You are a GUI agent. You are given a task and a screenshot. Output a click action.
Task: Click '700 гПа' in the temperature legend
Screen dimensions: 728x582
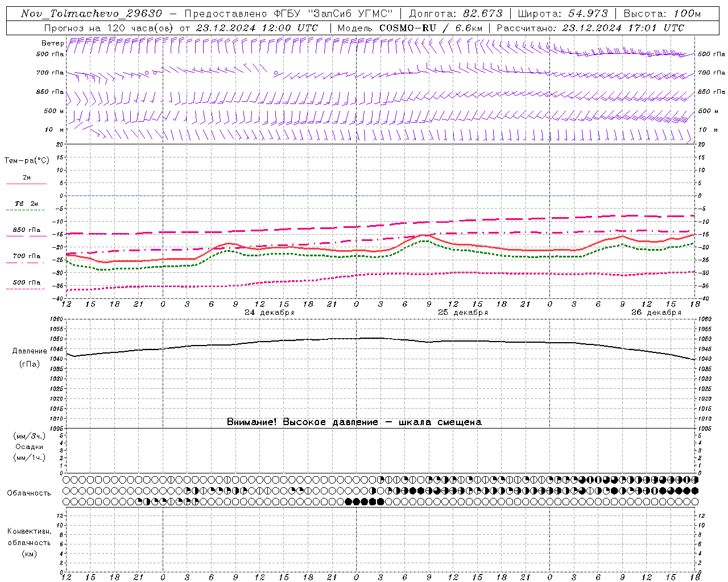pyautogui.click(x=26, y=256)
